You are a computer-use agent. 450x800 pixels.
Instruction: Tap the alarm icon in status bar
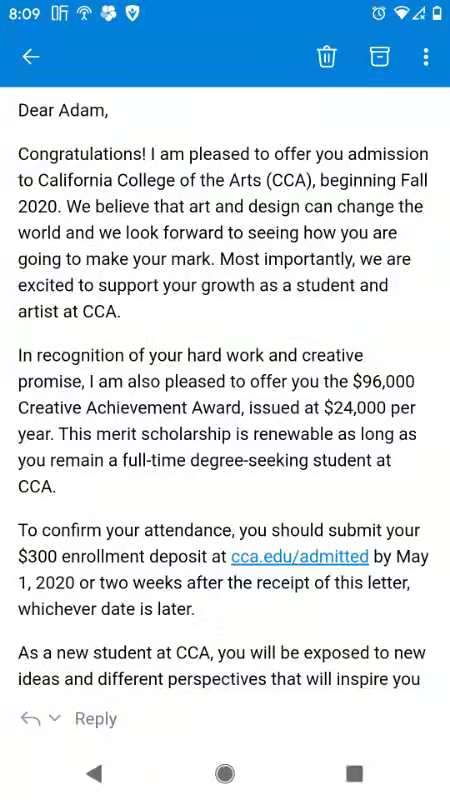tap(379, 14)
